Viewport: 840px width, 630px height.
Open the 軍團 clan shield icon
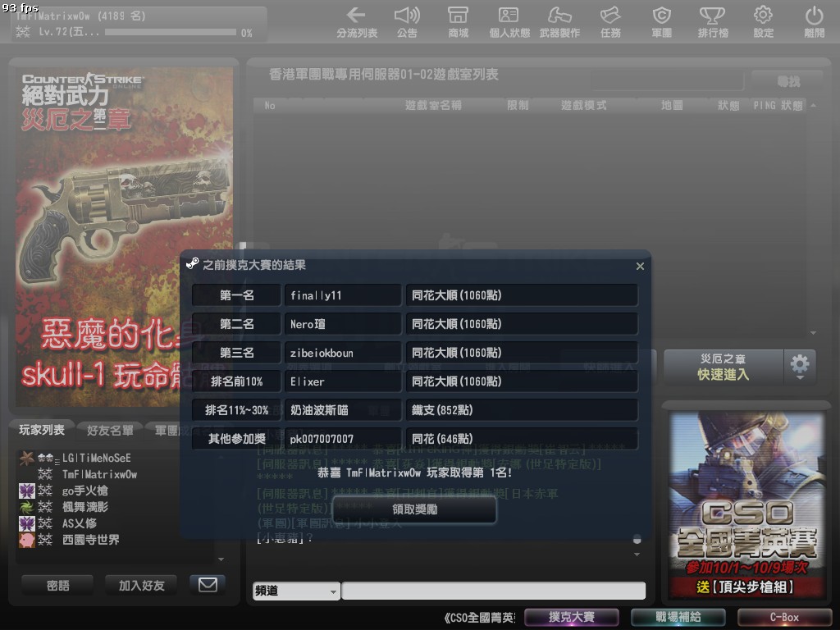(661, 16)
